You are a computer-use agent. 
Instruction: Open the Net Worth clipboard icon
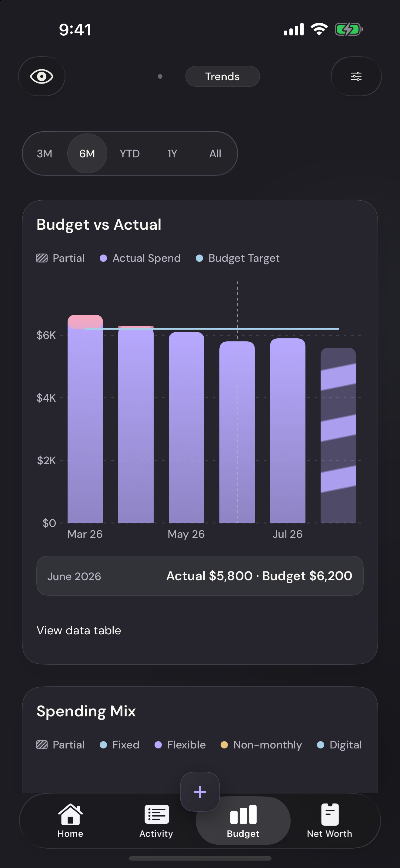click(x=330, y=814)
